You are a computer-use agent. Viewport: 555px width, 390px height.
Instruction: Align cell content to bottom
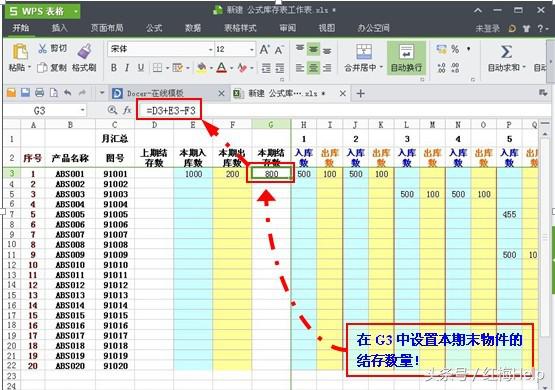327,50
